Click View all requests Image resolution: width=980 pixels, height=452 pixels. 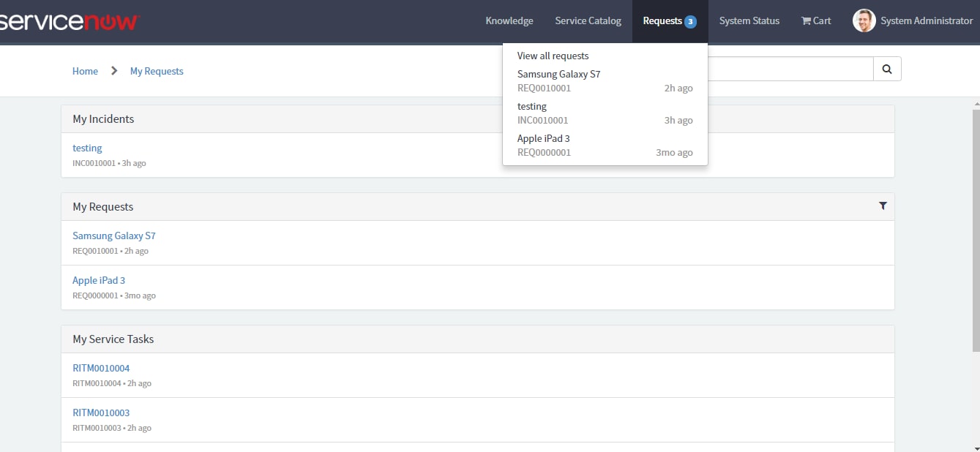553,56
